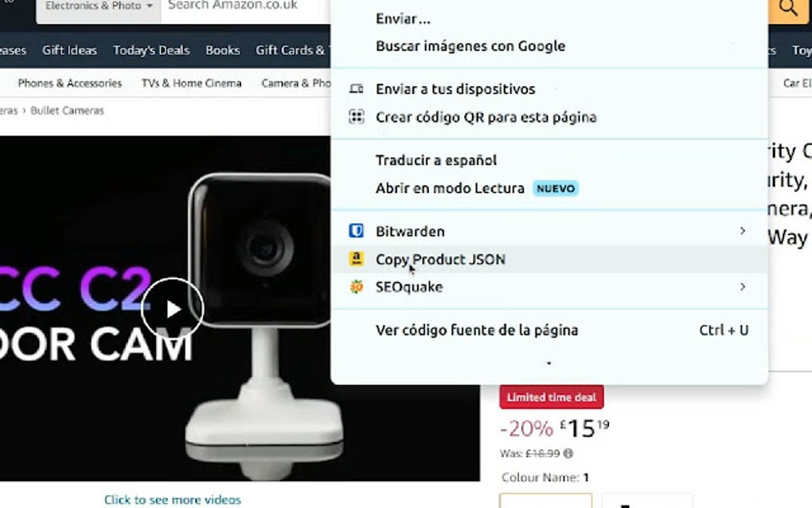Expand the SEOquake submenu arrow

(743, 287)
